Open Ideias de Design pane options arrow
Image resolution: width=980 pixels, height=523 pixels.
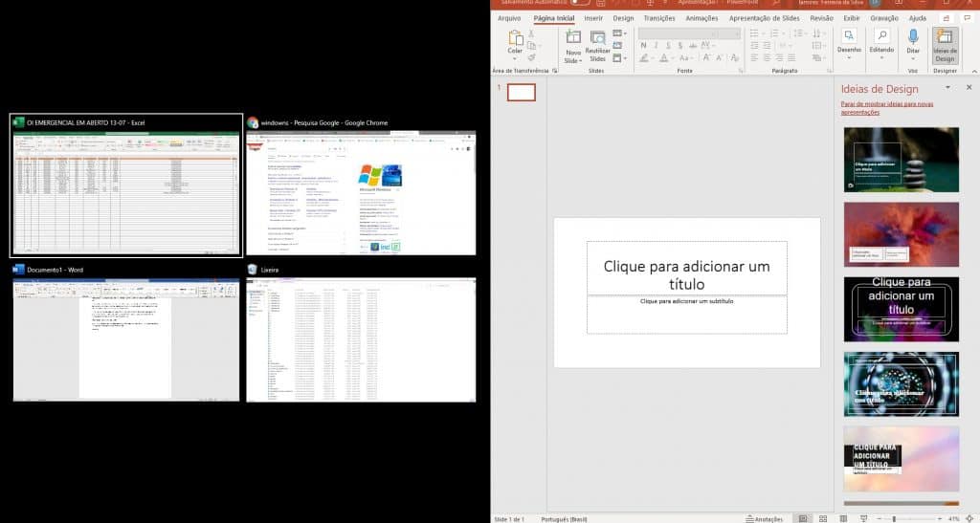[x=947, y=88]
